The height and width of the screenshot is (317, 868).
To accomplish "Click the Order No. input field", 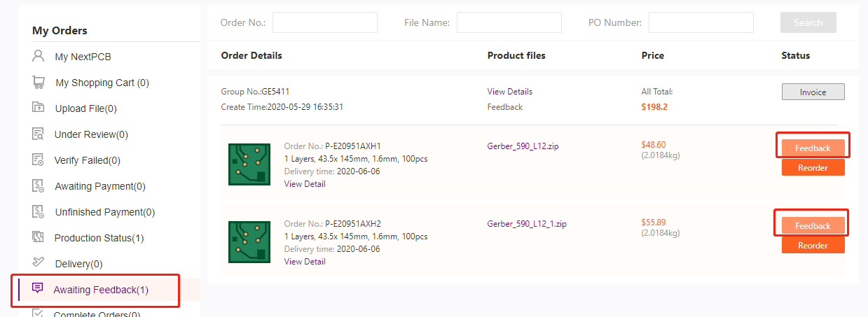I will [324, 22].
